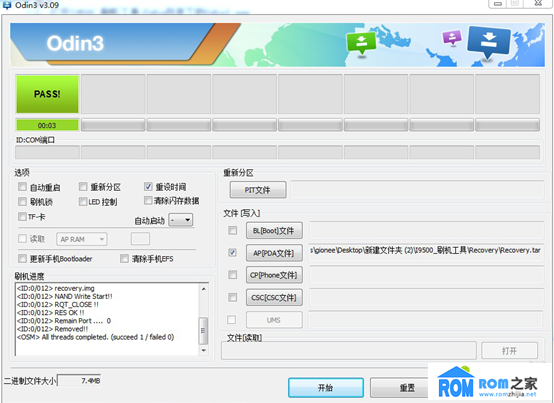
Task: Click the log scrollbar up arrow
Action: [x=204, y=289]
